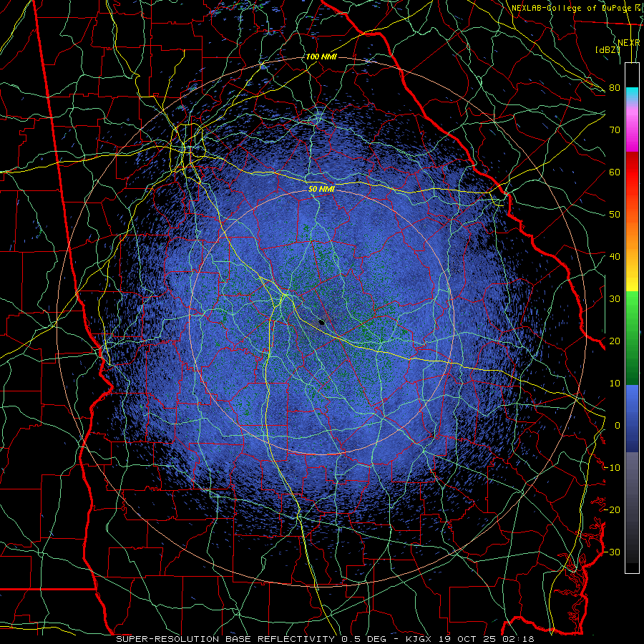Click the 0 tick label on the dBZ scale
The height and width of the screenshot is (644, 644).
pyautogui.click(x=618, y=426)
